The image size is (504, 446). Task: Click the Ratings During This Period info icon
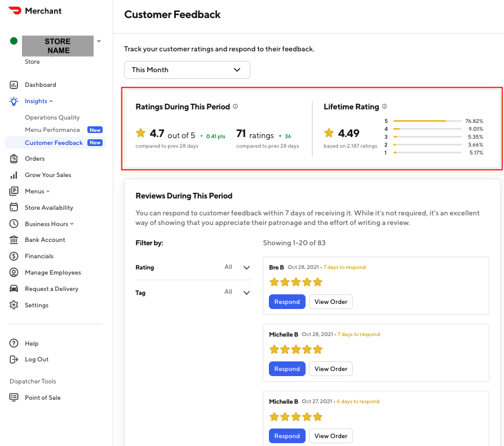[235, 106]
